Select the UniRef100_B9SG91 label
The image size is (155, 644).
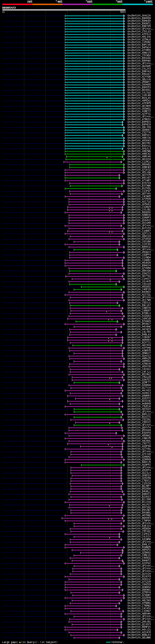139,58
